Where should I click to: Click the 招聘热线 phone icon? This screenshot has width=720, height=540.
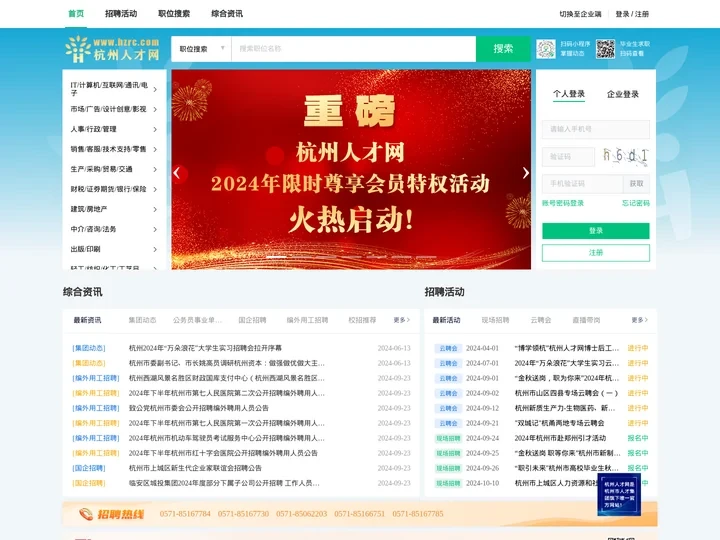pos(86,514)
